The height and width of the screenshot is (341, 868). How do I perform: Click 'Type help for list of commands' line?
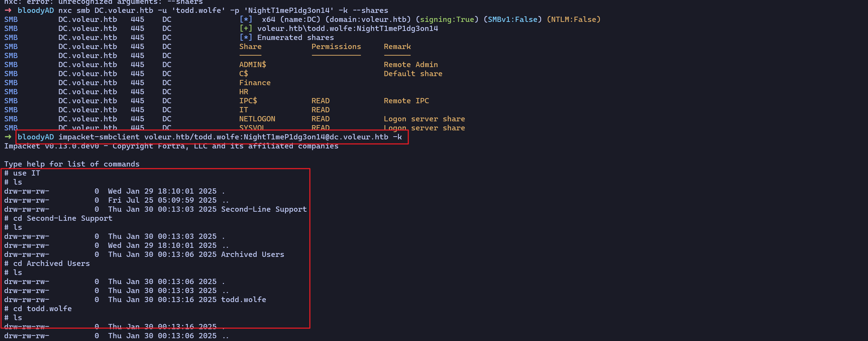[72, 164]
